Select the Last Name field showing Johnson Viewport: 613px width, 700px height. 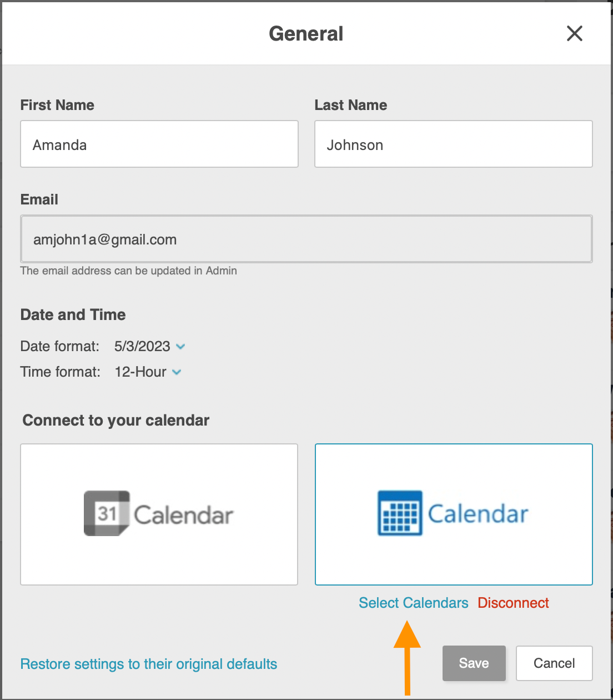tap(453, 144)
